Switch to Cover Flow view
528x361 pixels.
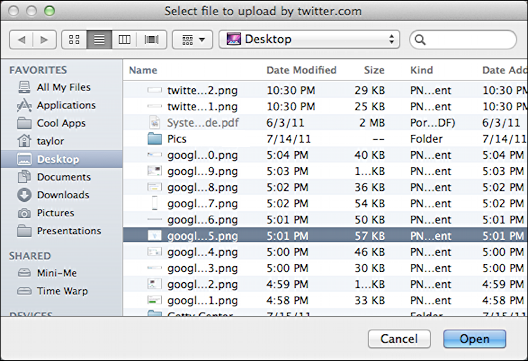[152, 40]
